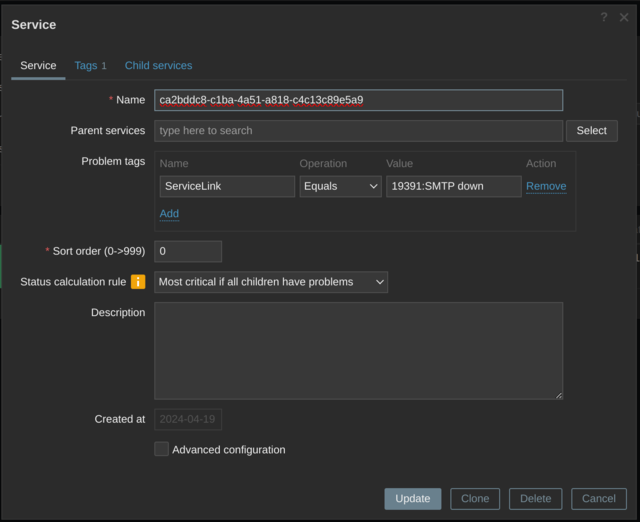
Task: Edit the ServiceLink tag name field
Action: click(227, 187)
